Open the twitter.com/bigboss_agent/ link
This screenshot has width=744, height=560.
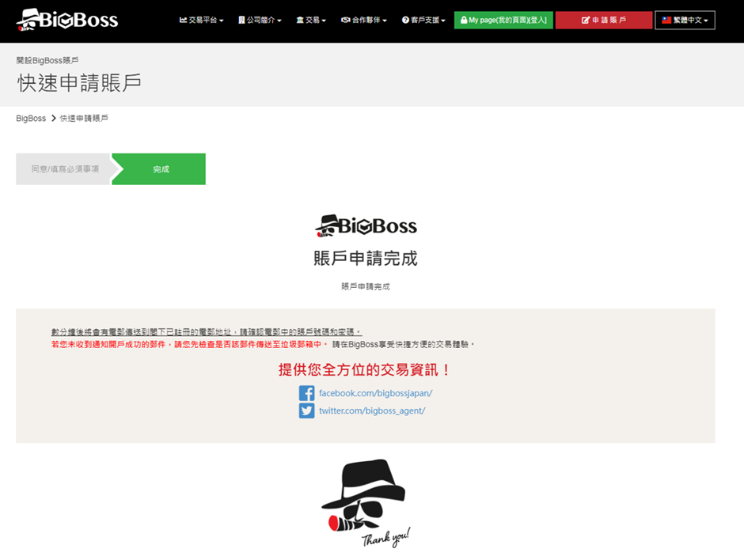[x=372, y=411]
